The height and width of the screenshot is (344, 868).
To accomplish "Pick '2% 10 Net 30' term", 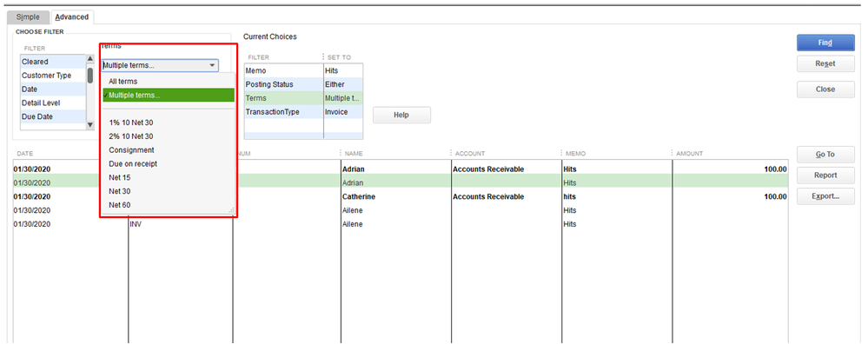I will pos(169,136).
